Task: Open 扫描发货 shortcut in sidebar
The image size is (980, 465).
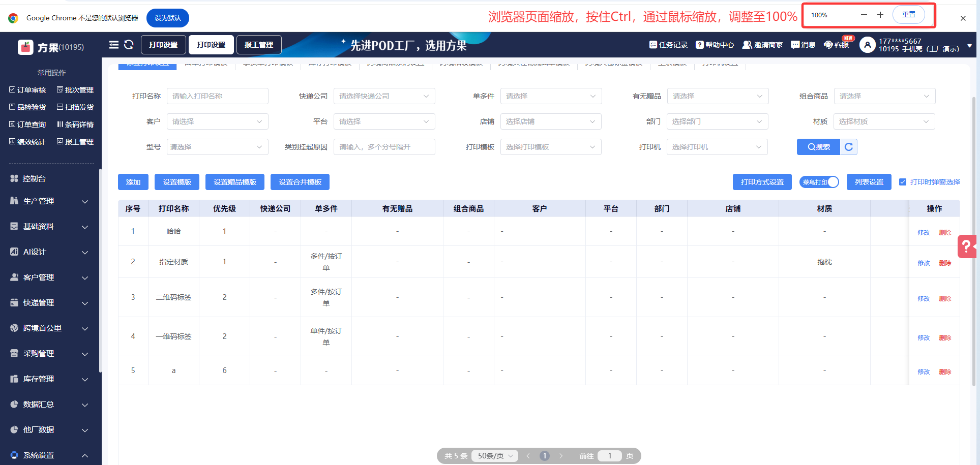Action: coord(75,107)
